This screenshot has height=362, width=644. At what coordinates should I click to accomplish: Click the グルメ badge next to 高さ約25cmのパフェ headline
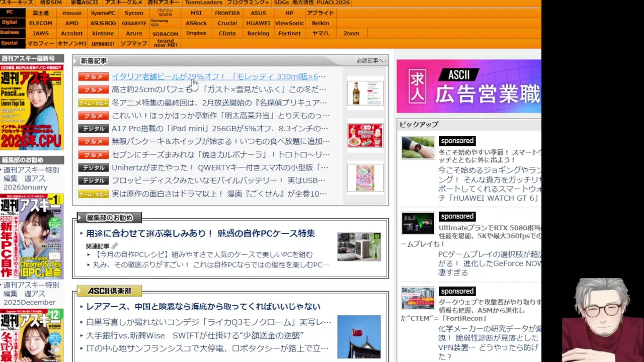pos(94,89)
